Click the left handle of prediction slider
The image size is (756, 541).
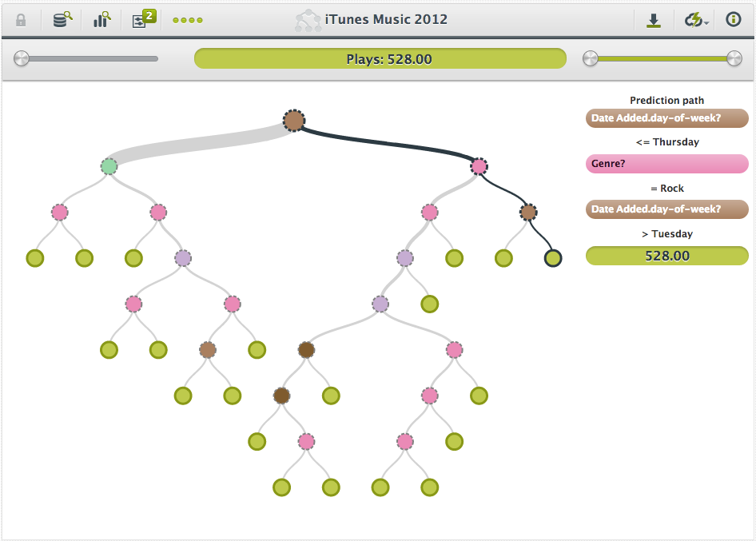click(591, 58)
